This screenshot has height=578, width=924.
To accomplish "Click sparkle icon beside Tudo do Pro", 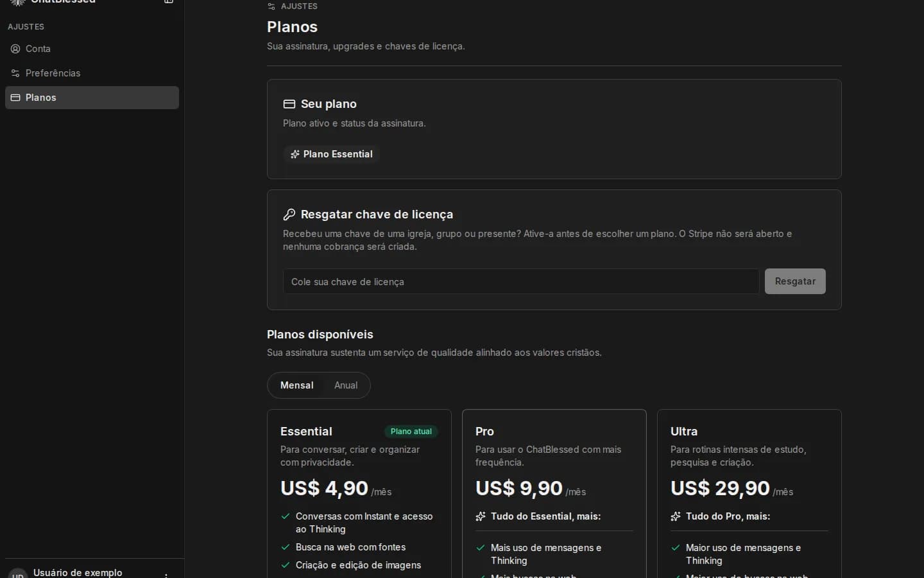I will [x=676, y=516].
